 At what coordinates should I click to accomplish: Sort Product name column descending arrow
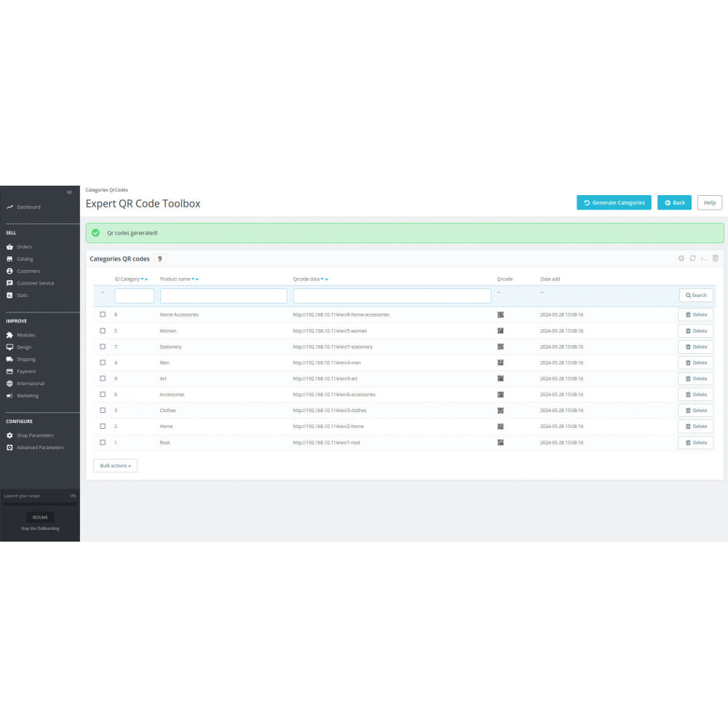point(193,280)
